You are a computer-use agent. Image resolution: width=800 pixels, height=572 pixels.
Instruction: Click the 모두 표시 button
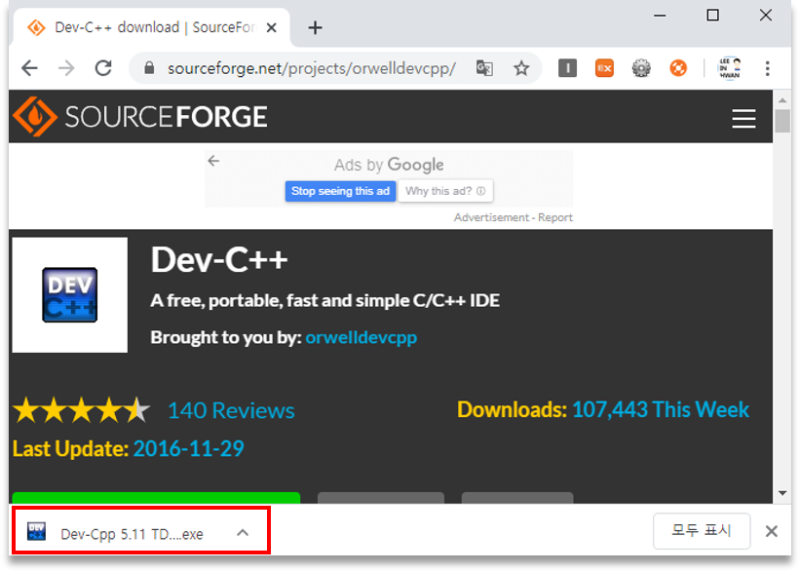tap(702, 531)
